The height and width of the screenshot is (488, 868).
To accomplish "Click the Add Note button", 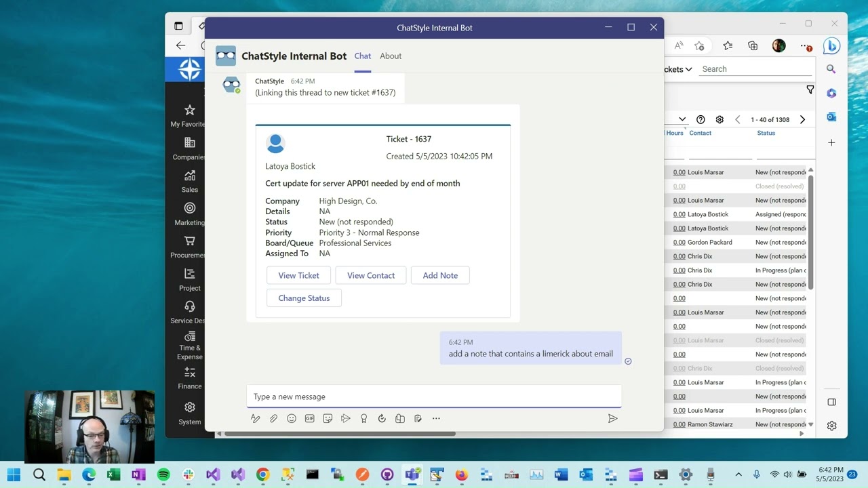I will click(440, 275).
